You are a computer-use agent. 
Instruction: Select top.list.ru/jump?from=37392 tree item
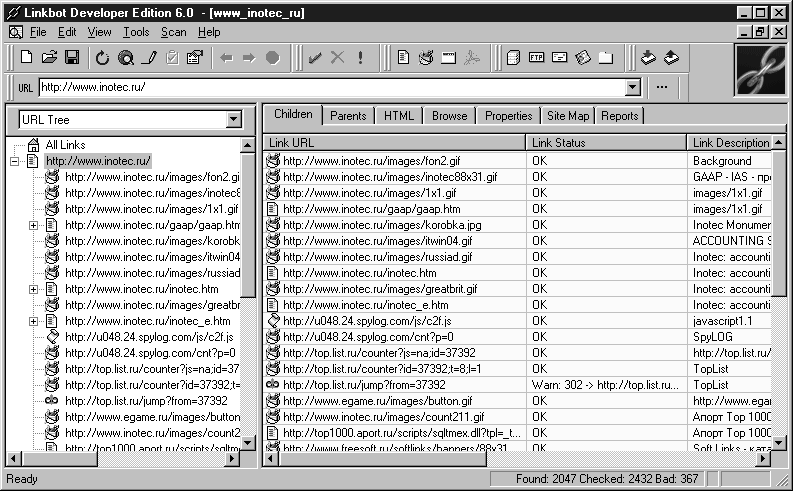tap(146, 401)
